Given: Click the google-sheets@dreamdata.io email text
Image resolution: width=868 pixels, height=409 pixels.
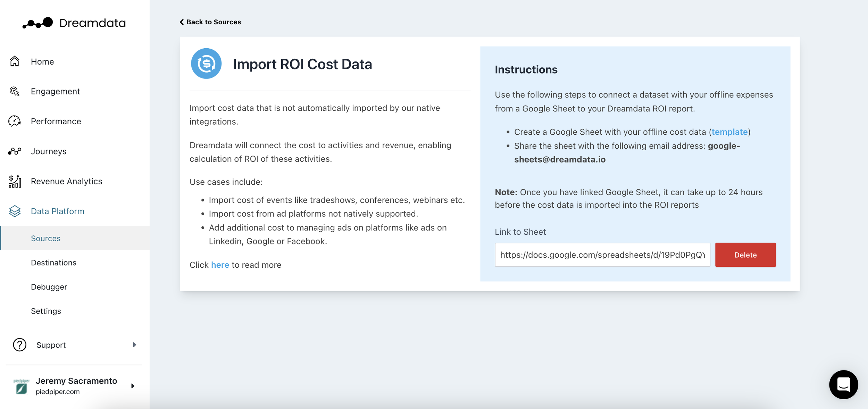Looking at the screenshot, I should point(627,153).
